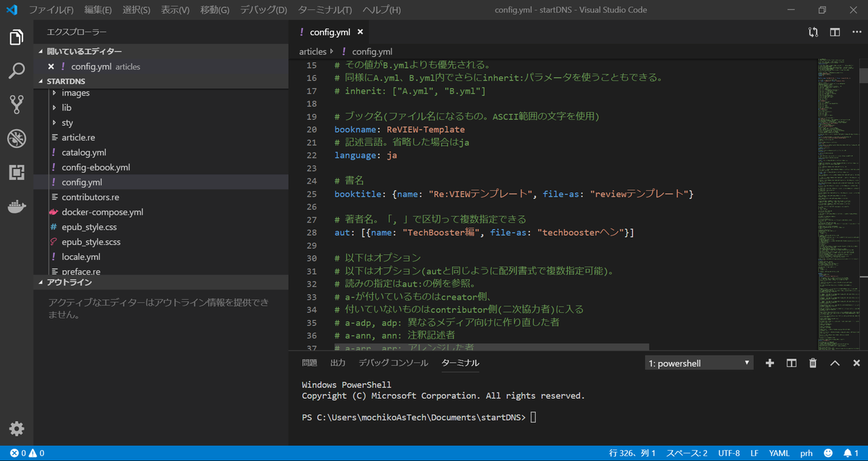This screenshot has width=868, height=461.
Task: Maximize the panel with up chevron
Action: pyautogui.click(x=835, y=363)
